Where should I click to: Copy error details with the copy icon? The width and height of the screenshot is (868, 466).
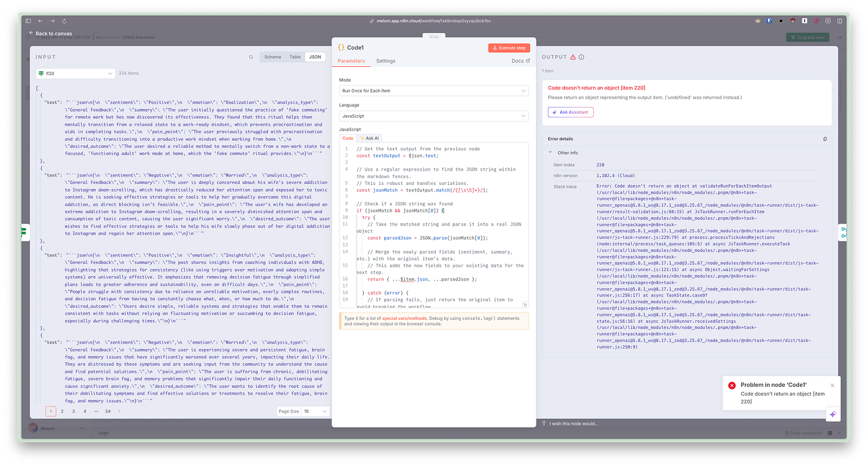click(825, 139)
